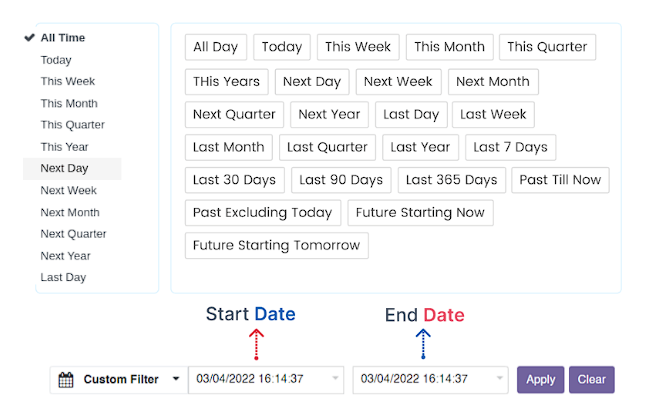The height and width of the screenshot is (419, 654).
Task: Click the Future Starting Tomorrow chip
Action: click(276, 246)
